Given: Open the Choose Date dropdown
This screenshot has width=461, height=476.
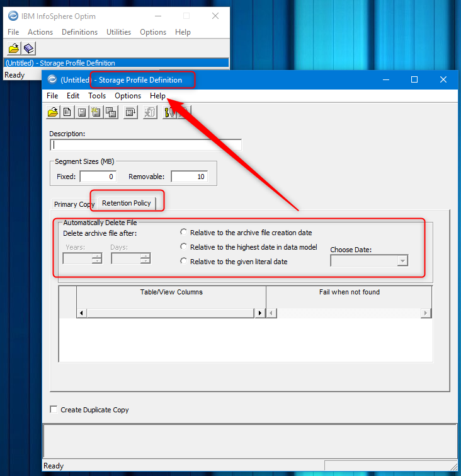Looking at the screenshot, I should (x=402, y=260).
